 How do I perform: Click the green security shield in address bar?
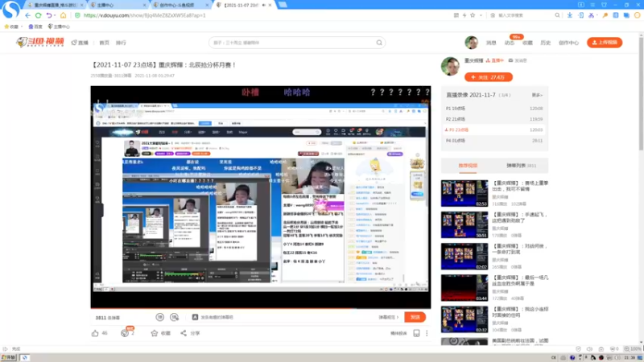pos(77,15)
